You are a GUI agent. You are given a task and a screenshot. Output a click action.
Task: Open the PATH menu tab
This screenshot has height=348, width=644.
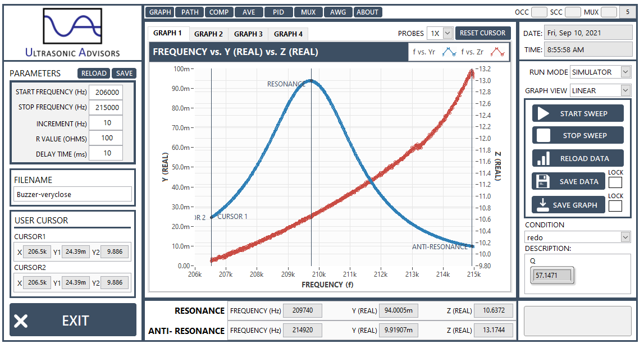[190, 12]
